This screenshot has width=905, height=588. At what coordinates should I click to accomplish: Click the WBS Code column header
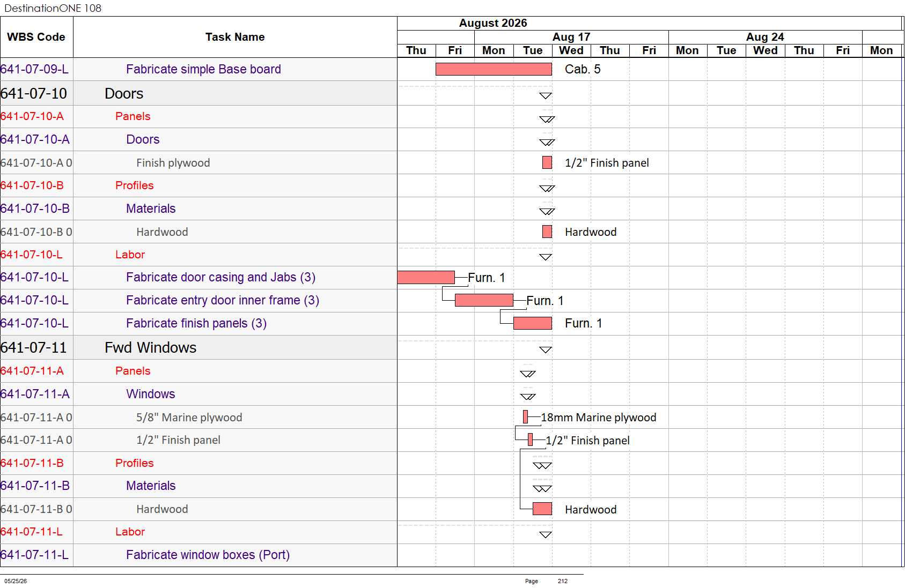[x=36, y=37]
